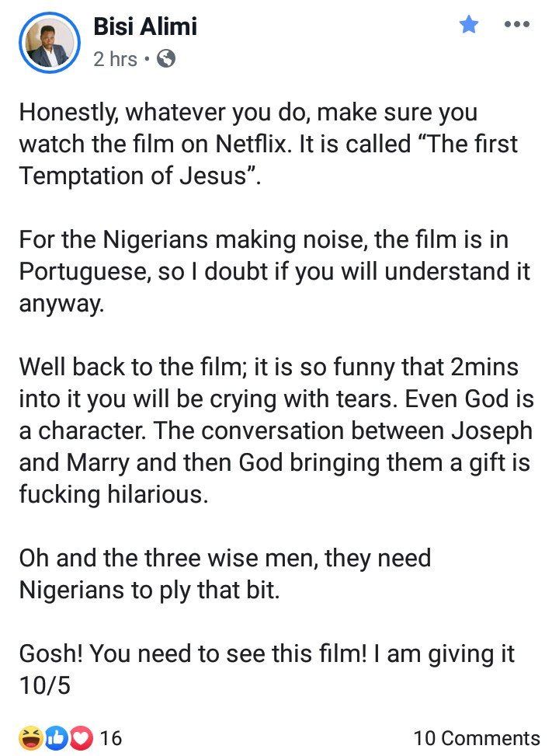Click the blue Like thumbs-up reaction icon

[57, 738]
